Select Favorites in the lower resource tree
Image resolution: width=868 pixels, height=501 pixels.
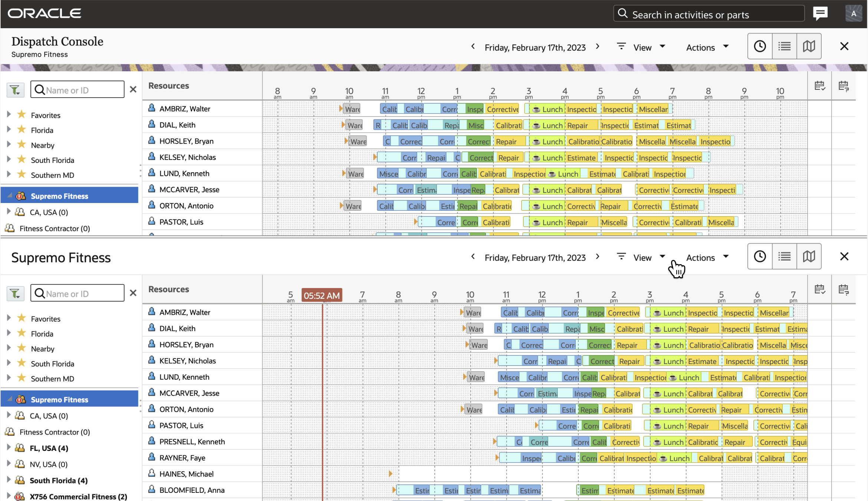[x=46, y=319]
